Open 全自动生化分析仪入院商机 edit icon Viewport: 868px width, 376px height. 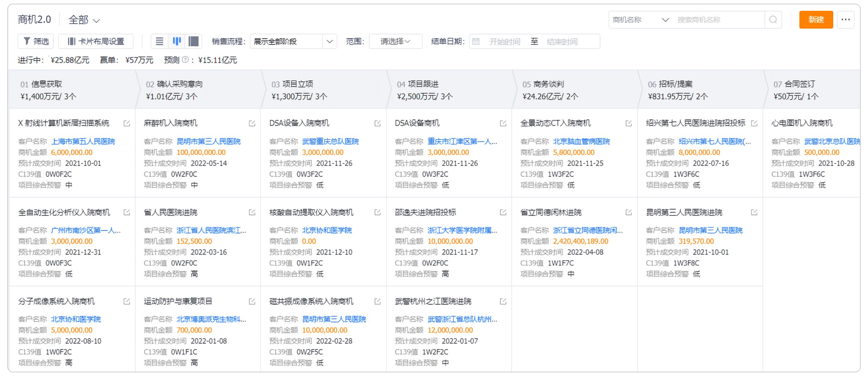pyautogui.click(x=127, y=212)
